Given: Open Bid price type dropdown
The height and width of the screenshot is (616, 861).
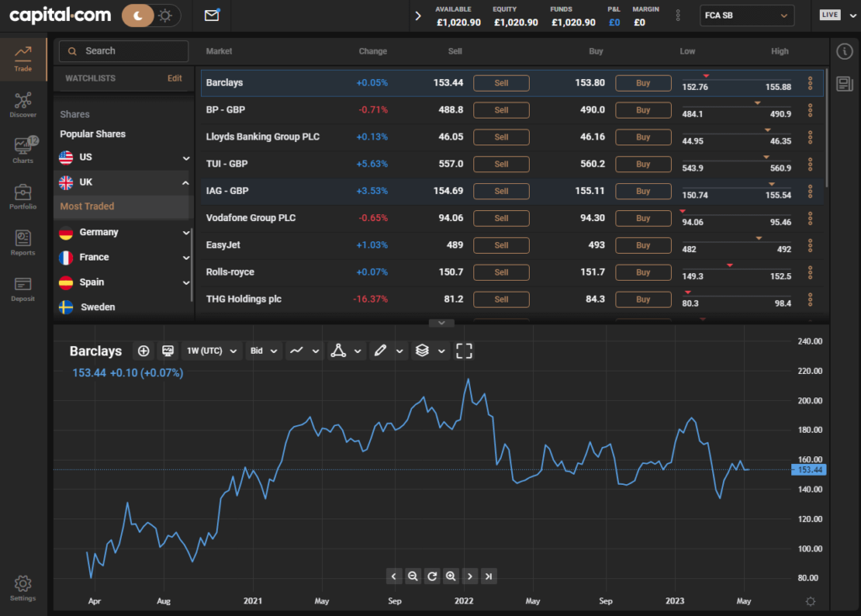Looking at the screenshot, I should 263,350.
